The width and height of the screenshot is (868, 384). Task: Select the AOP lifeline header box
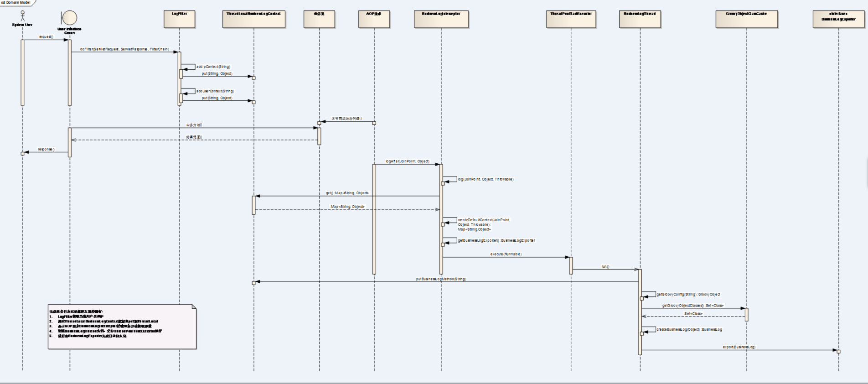point(374,19)
